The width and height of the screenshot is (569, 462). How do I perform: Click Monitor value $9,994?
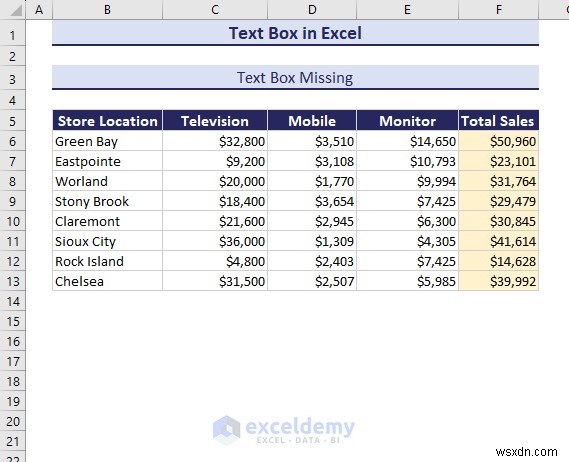(x=408, y=181)
